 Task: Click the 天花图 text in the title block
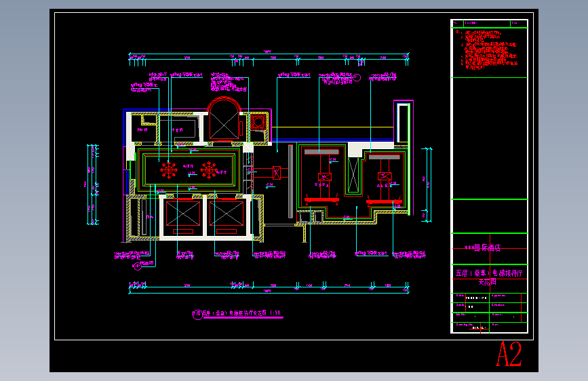point(488,282)
